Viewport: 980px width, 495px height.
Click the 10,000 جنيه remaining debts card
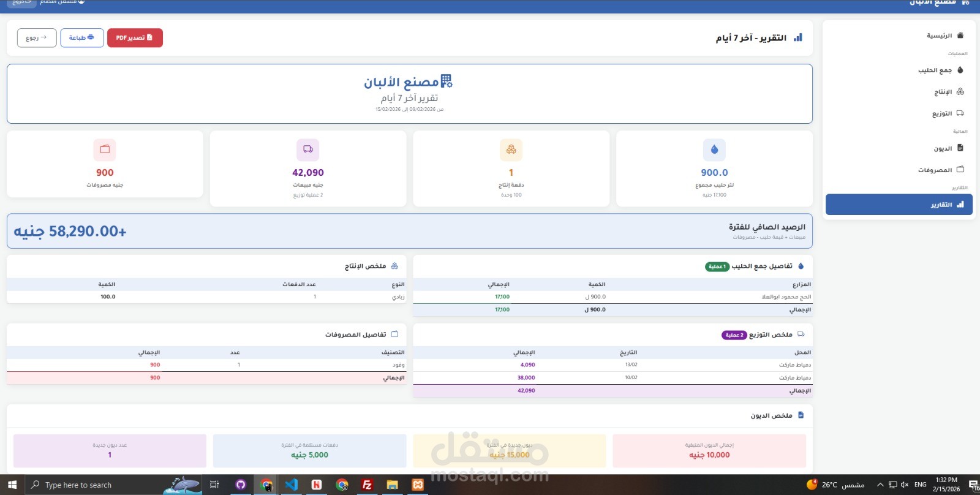point(709,451)
